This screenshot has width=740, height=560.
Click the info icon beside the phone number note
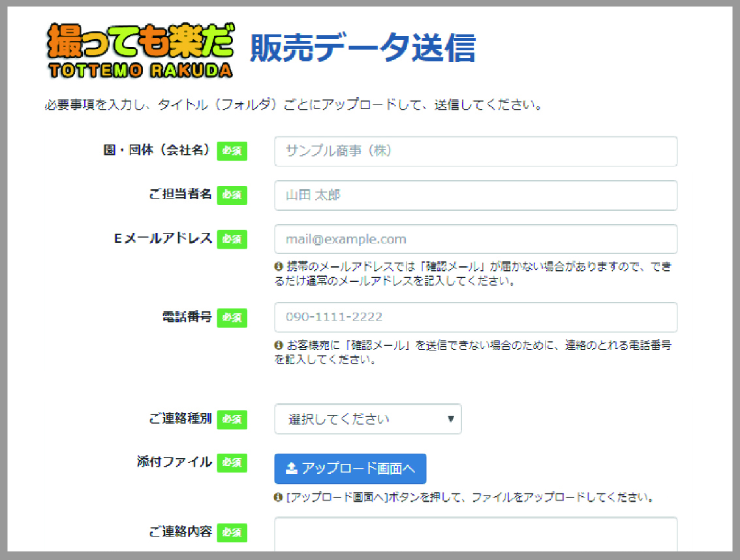[279, 345]
